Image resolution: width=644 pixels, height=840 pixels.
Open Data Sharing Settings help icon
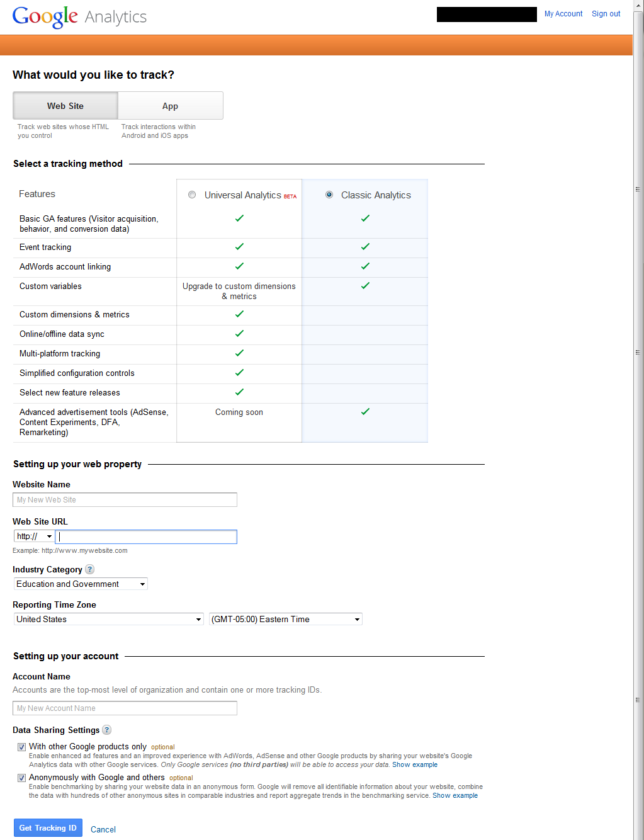coord(107,730)
